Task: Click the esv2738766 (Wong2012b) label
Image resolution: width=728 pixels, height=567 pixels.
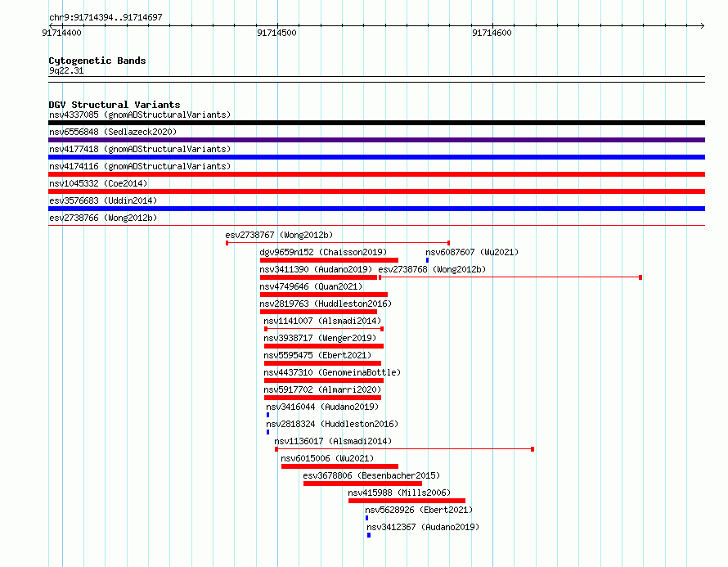Action: [x=103, y=218]
